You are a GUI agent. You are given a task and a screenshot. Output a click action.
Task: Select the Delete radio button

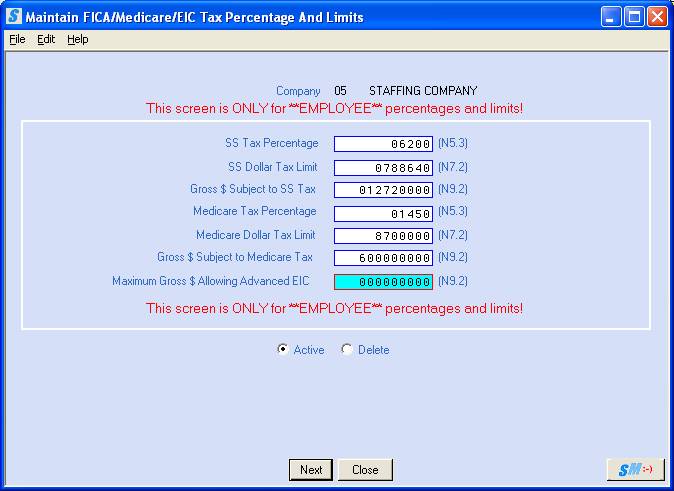pos(347,350)
